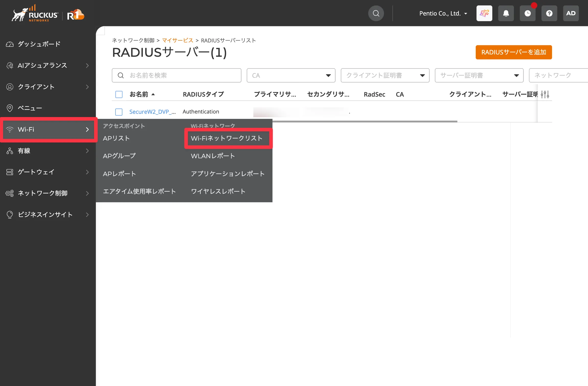Open the help question mark icon
588x386 pixels.
pyautogui.click(x=549, y=13)
